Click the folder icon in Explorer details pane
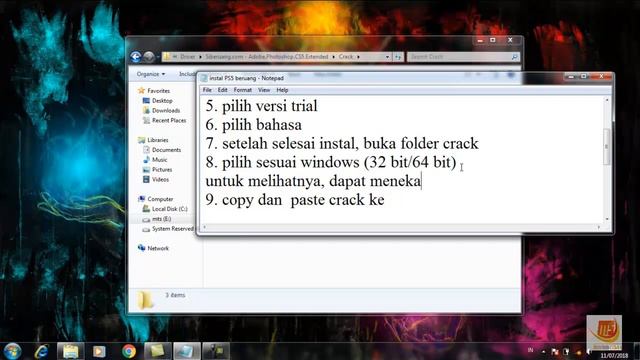Screen dimensions: 640x360 pos(145,300)
